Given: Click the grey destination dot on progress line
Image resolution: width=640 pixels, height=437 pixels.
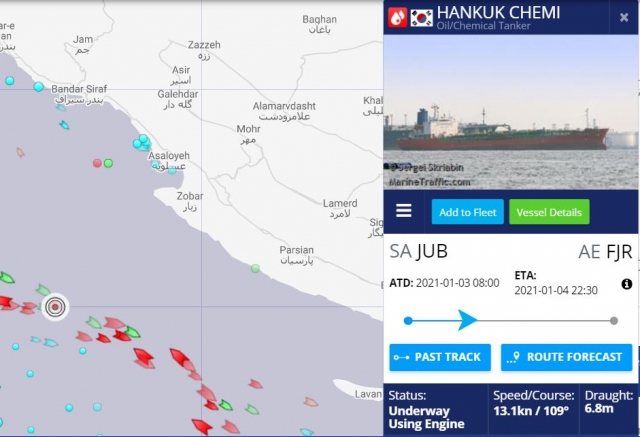Looking at the screenshot, I should [613, 321].
